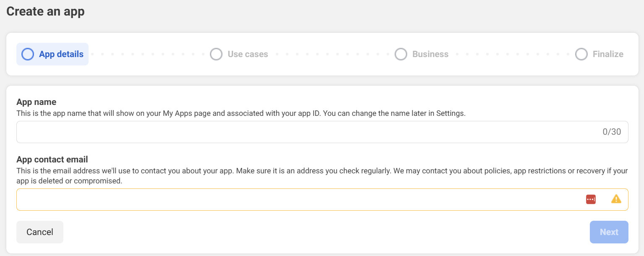This screenshot has height=256, width=644.
Task: Click the Finalize step circle
Action: pos(581,54)
